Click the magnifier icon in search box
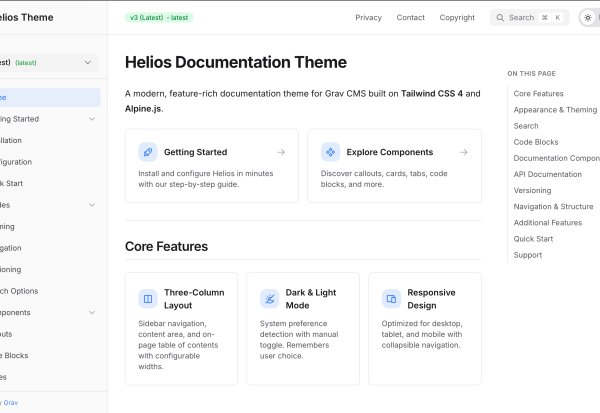Screen dimensions: 600x413 (x=500, y=18)
